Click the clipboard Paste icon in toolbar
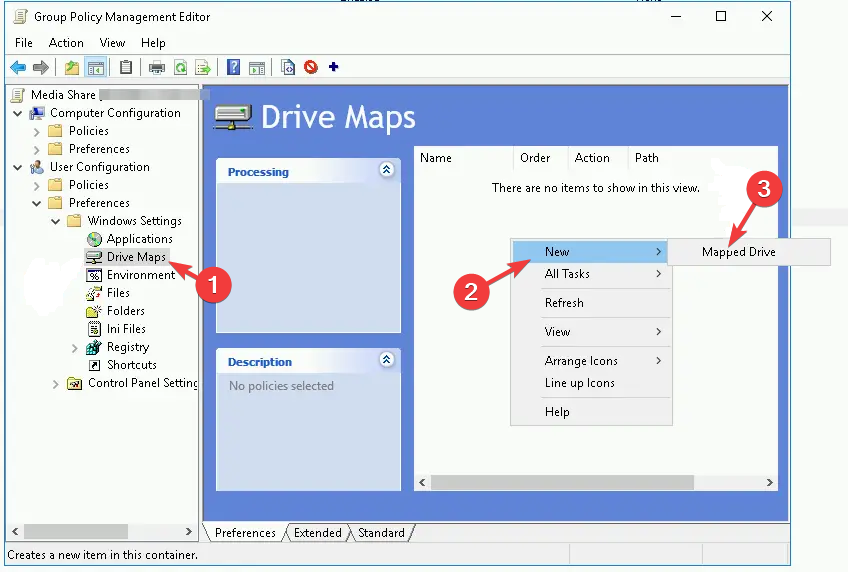This screenshot has width=848, height=572. [125, 67]
